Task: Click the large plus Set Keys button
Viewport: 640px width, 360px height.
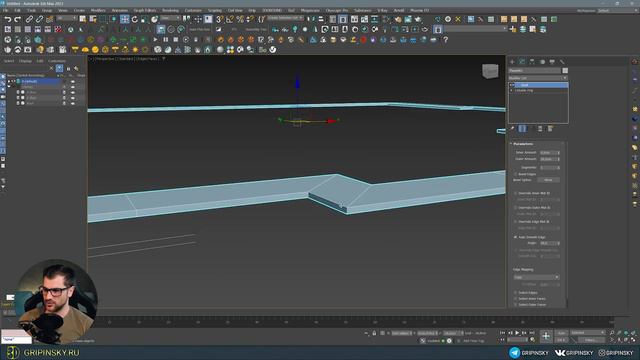Action: [x=546, y=336]
